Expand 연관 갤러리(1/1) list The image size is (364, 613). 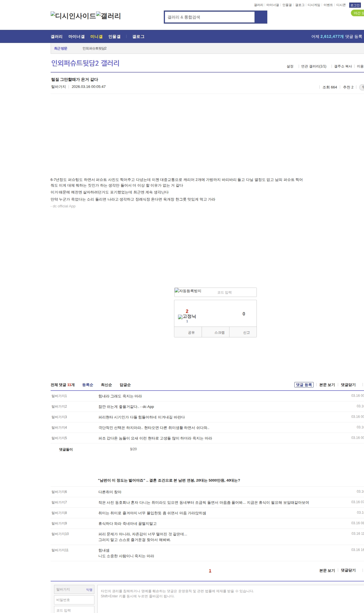pos(314,66)
